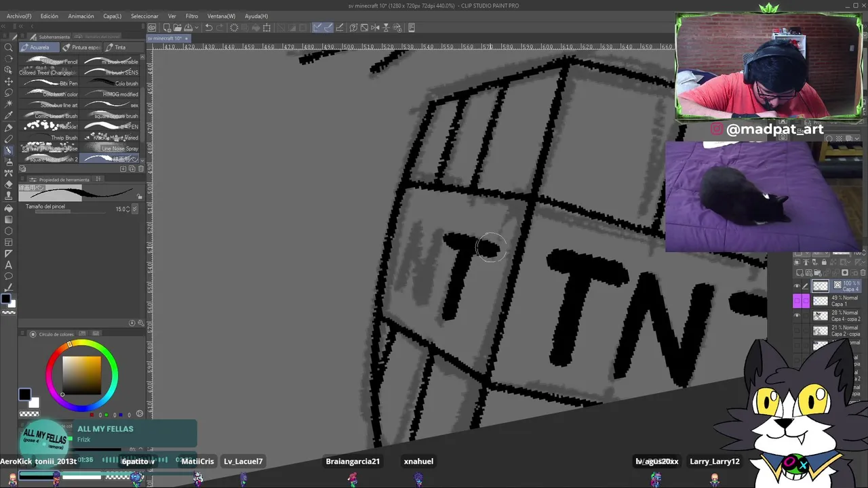Click the flip horizontal icon in toolbar
The height and width of the screenshot is (488, 868).
point(376,28)
